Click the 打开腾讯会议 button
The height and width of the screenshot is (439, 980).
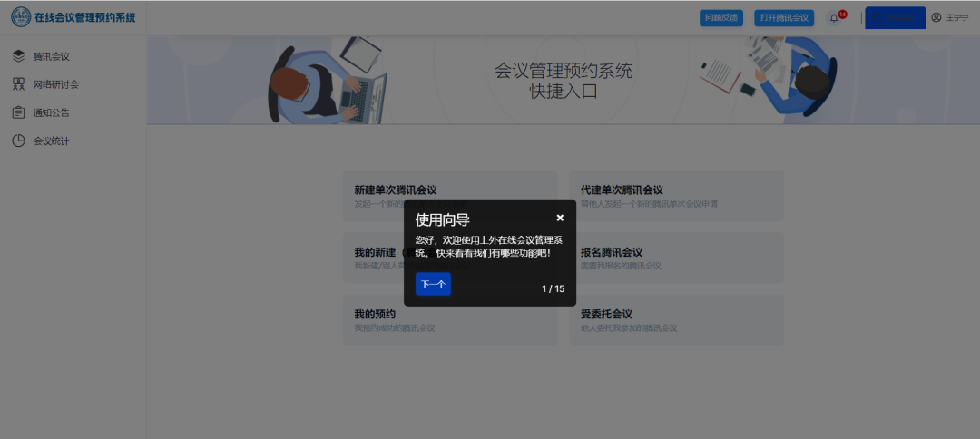pos(784,18)
